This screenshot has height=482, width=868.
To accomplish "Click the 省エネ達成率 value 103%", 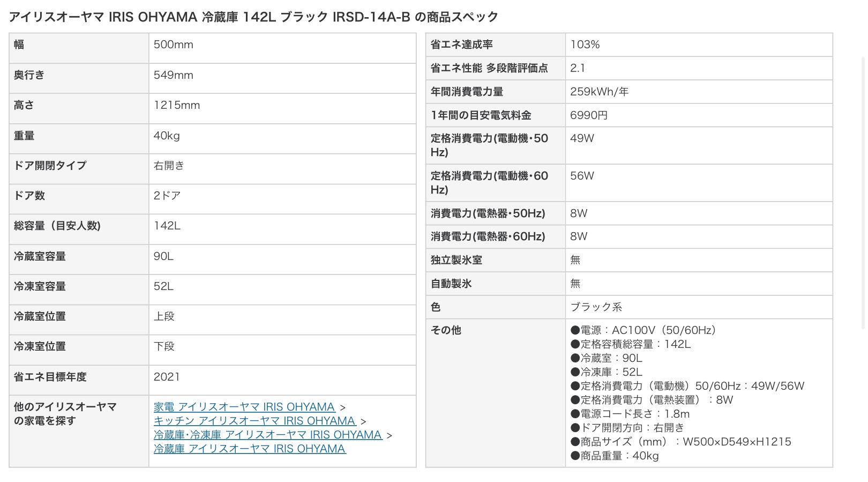I will (585, 45).
